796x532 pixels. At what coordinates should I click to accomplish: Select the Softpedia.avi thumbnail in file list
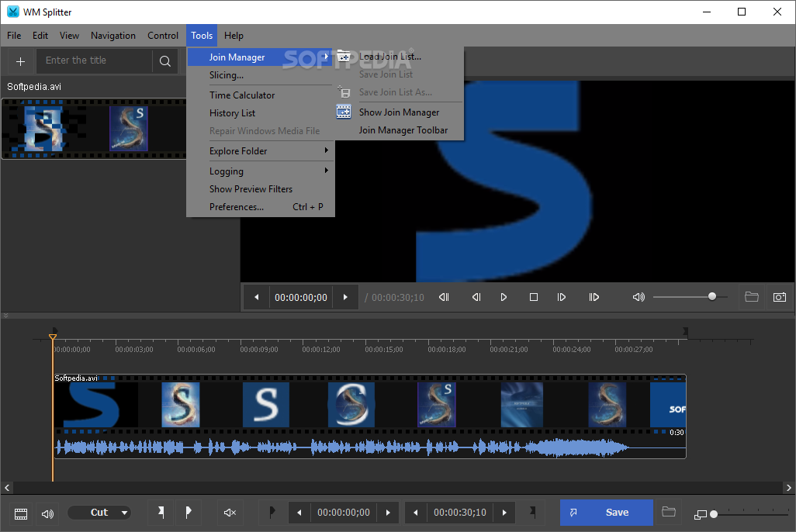point(94,129)
